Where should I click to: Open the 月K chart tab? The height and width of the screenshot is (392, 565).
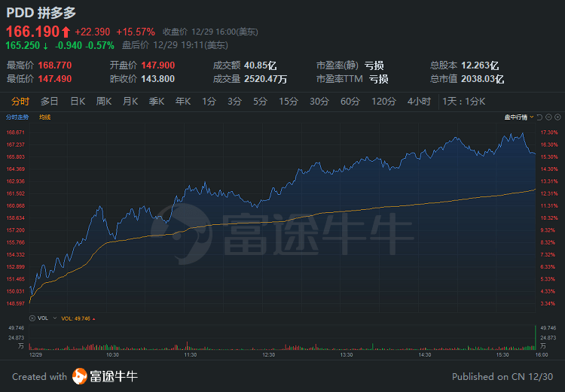(x=130, y=102)
